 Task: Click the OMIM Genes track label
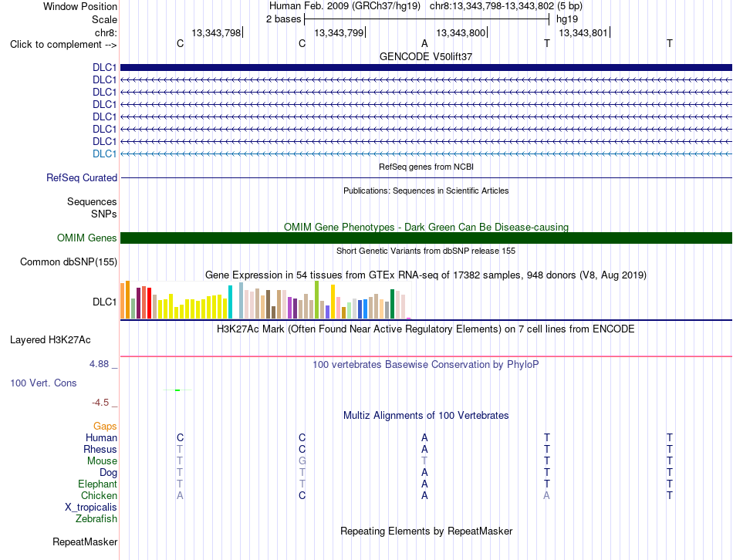[x=86, y=238]
